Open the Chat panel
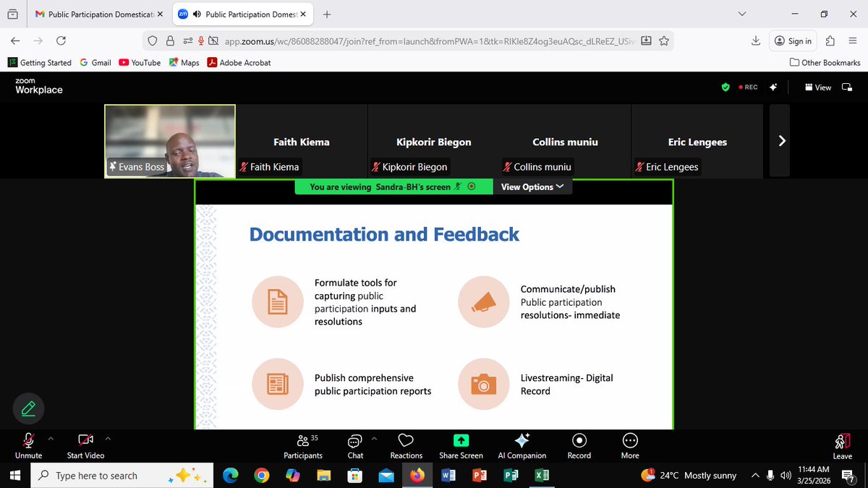This screenshot has width=868, height=488. (x=355, y=445)
